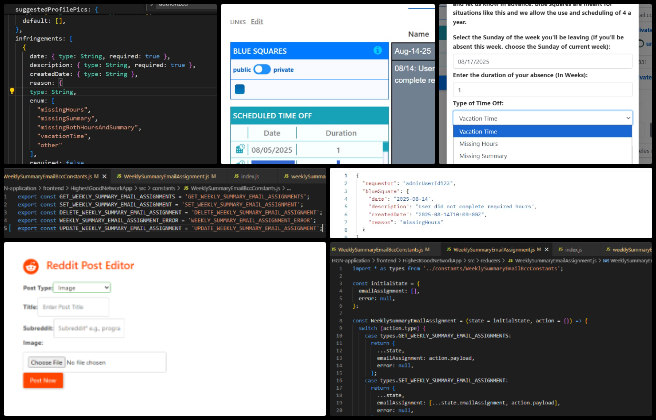Screen dimensions: 656x420
Task: Open index.js tab in the bottom-right editor
Action: click(571, 250)
